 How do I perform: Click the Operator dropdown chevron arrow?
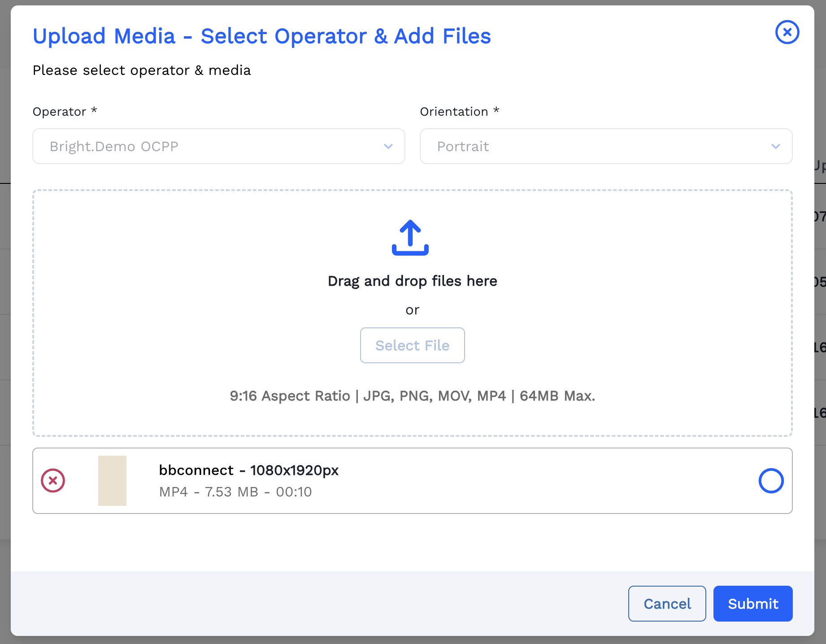tap(388, 147)
